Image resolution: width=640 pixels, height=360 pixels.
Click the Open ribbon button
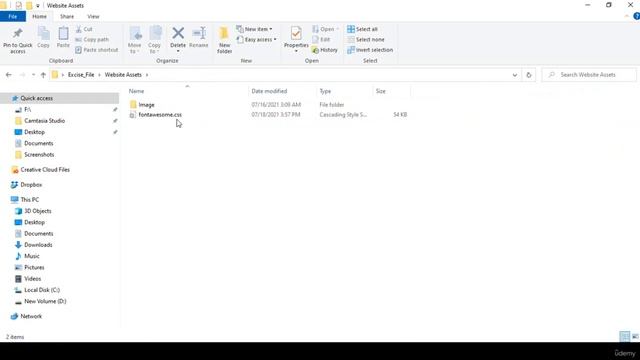pyautogui.click(x=326, y=29)
